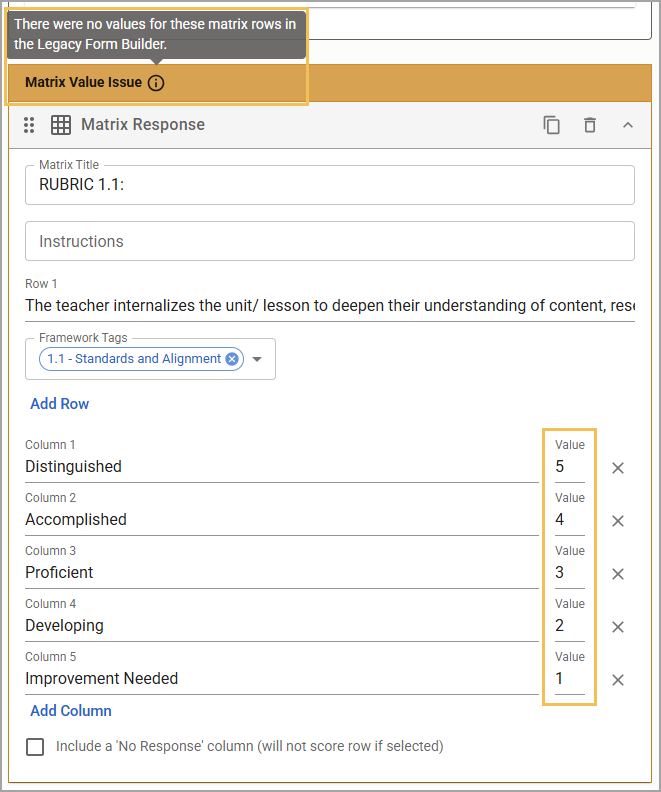Open the Framework Tags dropdown

pyautogui.click(x=257, y=359)
